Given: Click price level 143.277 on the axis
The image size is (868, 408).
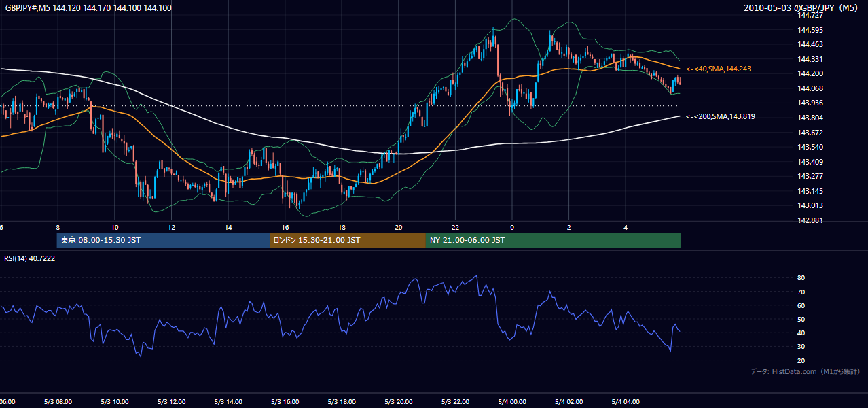Looking at the screenshot, I should coord(810,176).
